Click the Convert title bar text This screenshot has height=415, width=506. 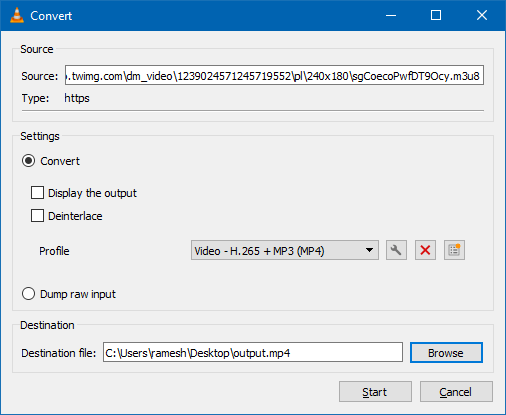coord(51,16)
